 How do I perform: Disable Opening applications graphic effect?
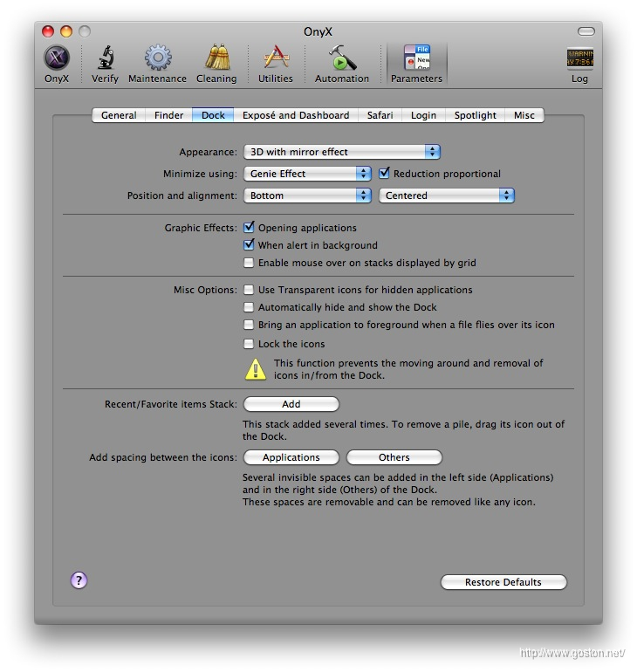(x=249, y=227)
